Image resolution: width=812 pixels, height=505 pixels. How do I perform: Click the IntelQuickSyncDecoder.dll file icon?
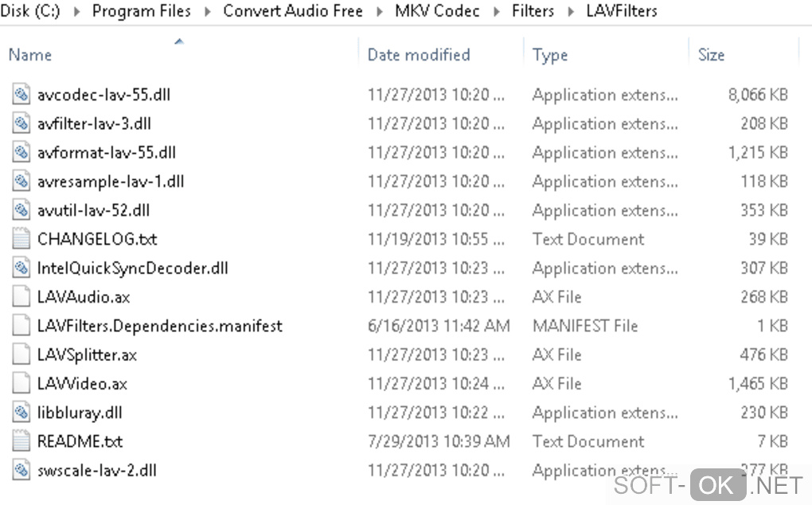[21, 268]
